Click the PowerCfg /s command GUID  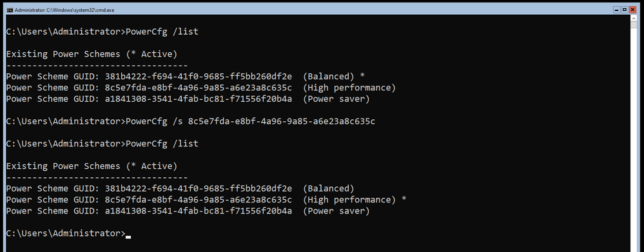tap(281, 121)
